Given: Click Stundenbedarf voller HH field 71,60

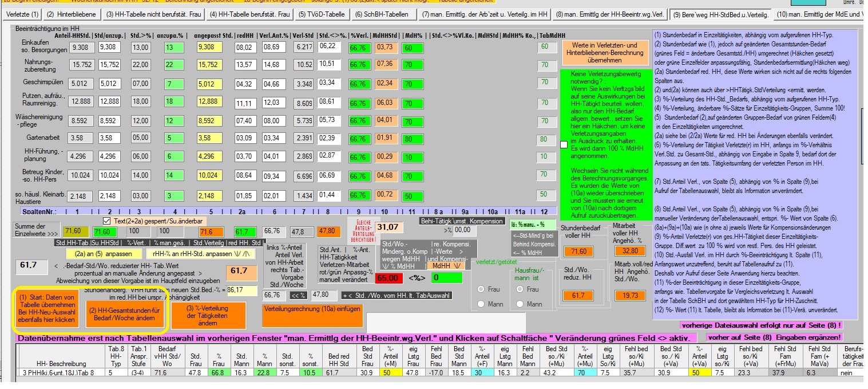Looking at the screenshot, I should click(x=579, y=252).
